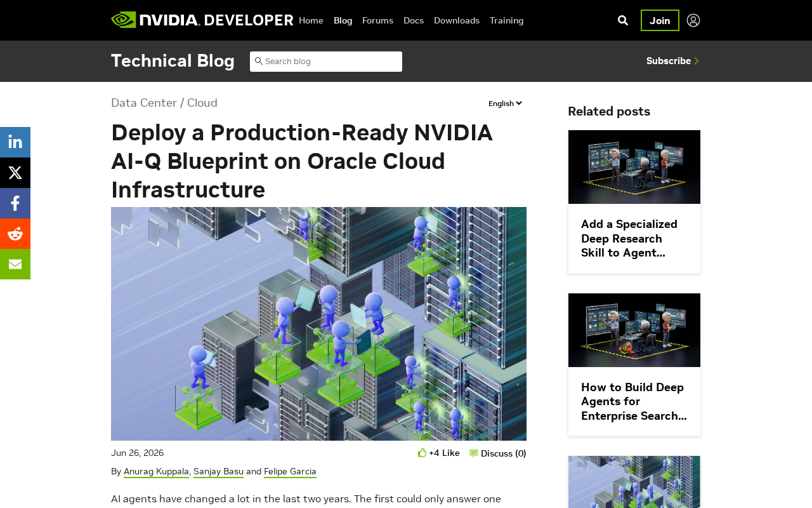Click 'How to Build Deep Agents' title
This screenshot has width=812, height=508.
coord(634,401)
